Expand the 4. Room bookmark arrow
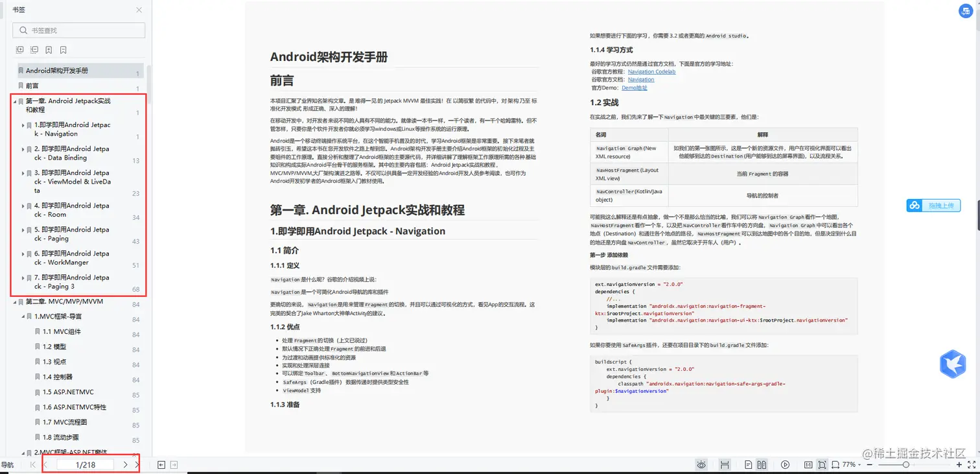The width and height of the screenshot is (980, 474). (x=23, y=206)
